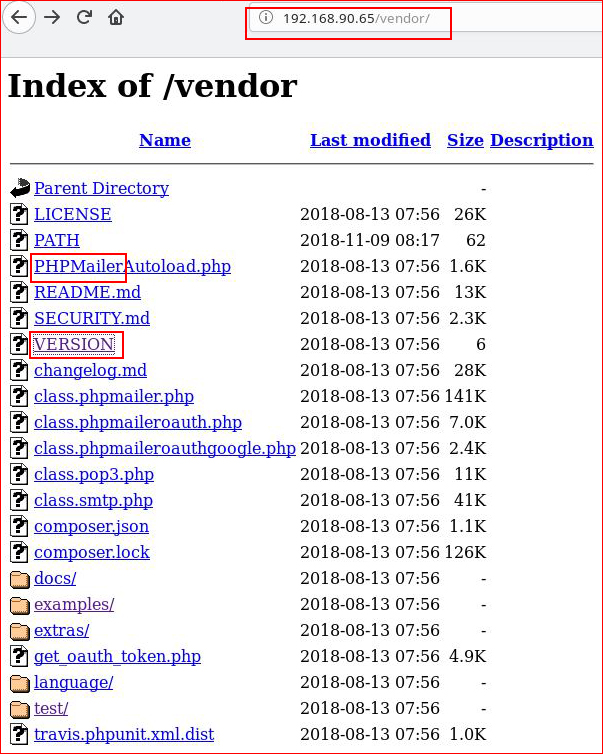Click the file icon beside class.phpmailer.php
Screen dimensions: 603x754
click(x=19, y=396)
